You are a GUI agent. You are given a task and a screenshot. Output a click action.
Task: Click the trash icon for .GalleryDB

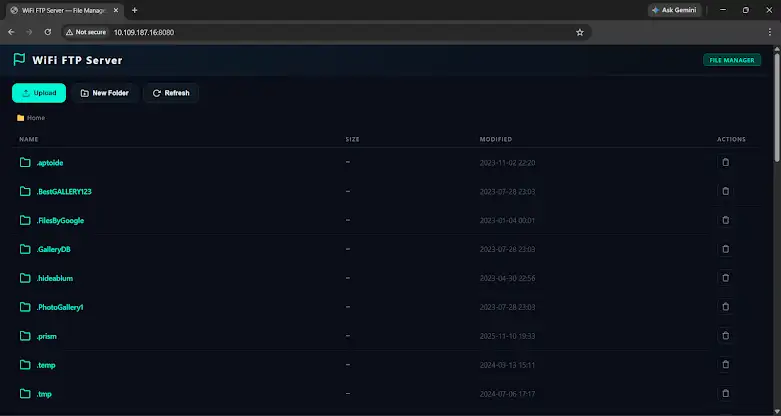pyautogui.click(x=725, y=249)
